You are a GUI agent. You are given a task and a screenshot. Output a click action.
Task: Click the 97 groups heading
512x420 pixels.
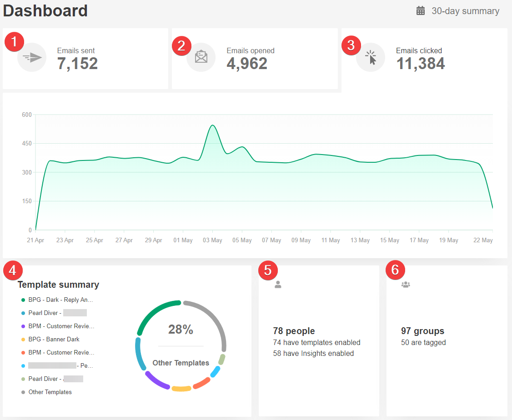(422, 331)
